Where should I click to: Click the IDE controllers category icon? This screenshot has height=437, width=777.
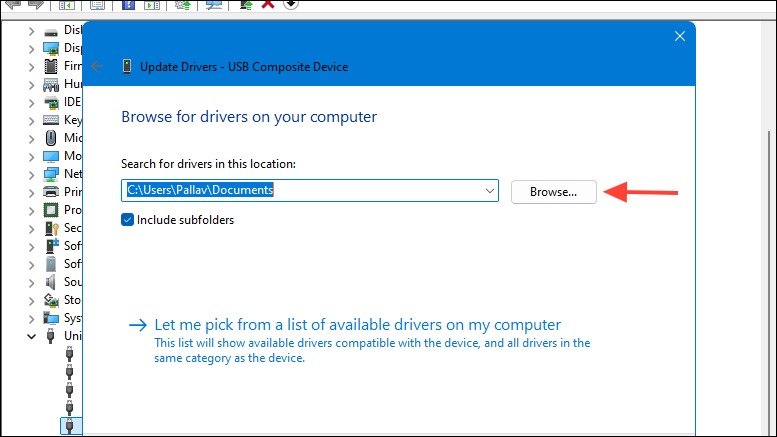point(51,103)
